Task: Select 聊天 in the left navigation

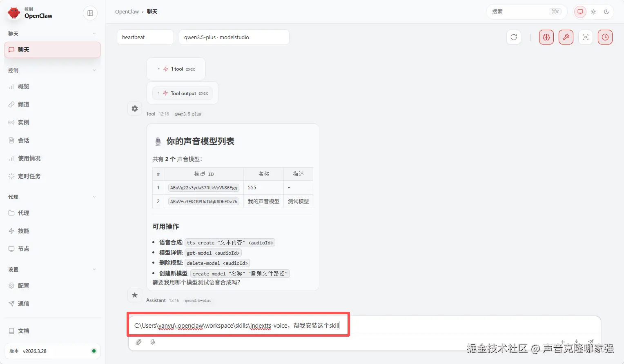Action: point(52,49)
